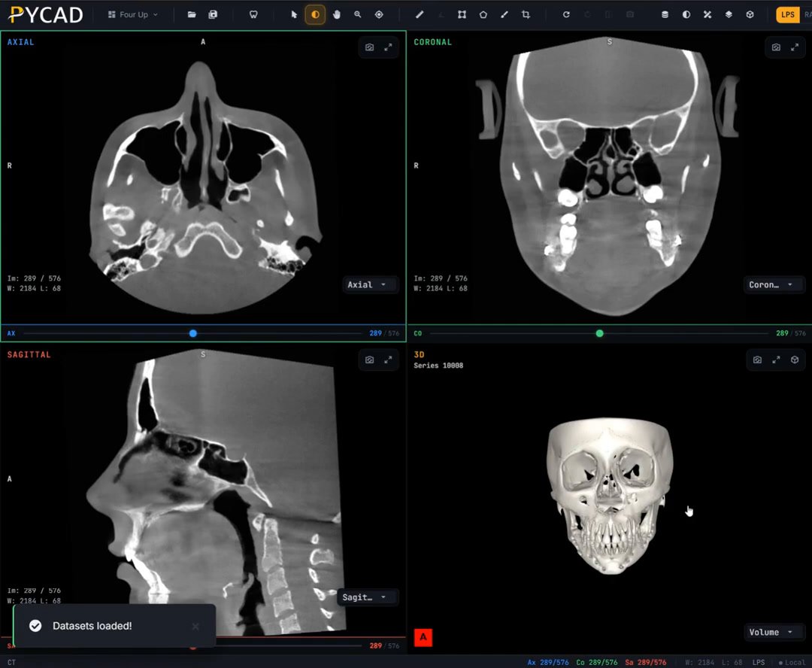Capture screenshot of the Axial view
The height and width of the screenshot is (668, 812).
(x=369, y=47)
